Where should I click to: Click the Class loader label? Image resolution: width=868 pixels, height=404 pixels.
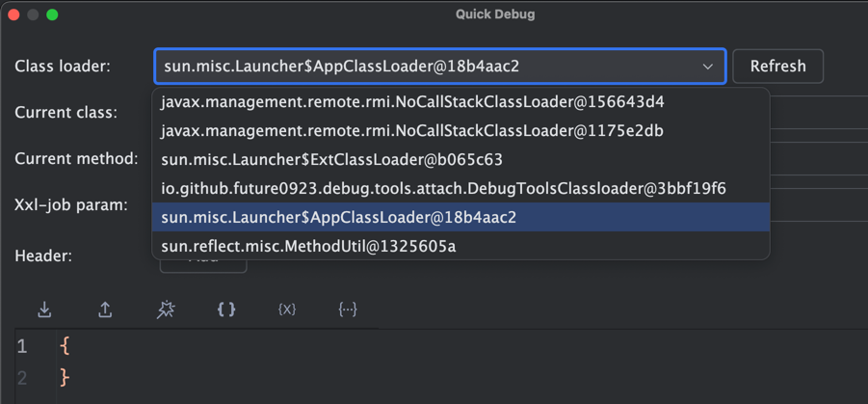tap(63, 67)
